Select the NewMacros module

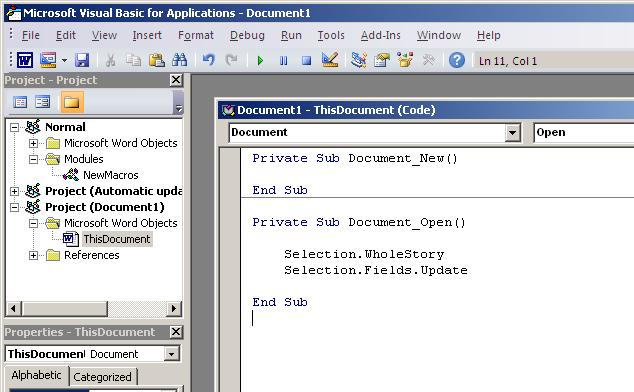pyautogui.click(x=110, y=175)
